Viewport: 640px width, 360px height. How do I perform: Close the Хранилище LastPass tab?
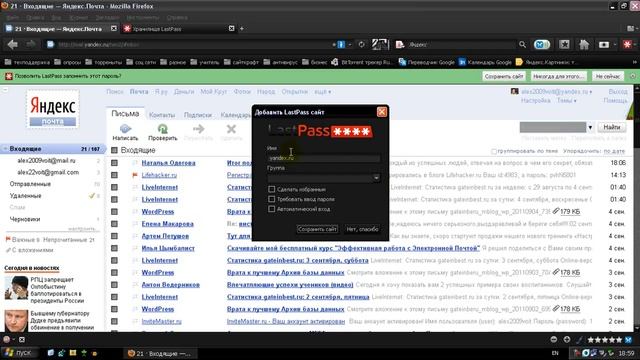(231, 28)
